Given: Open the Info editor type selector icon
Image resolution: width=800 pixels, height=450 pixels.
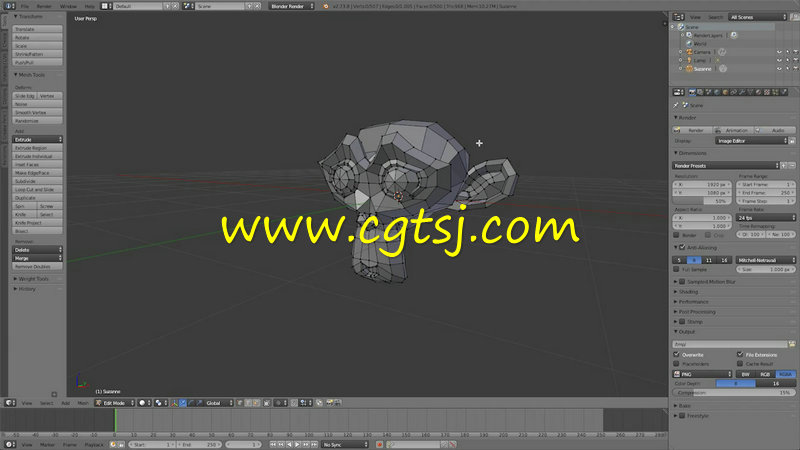Looking at the screenshot, I should (9, 6).
